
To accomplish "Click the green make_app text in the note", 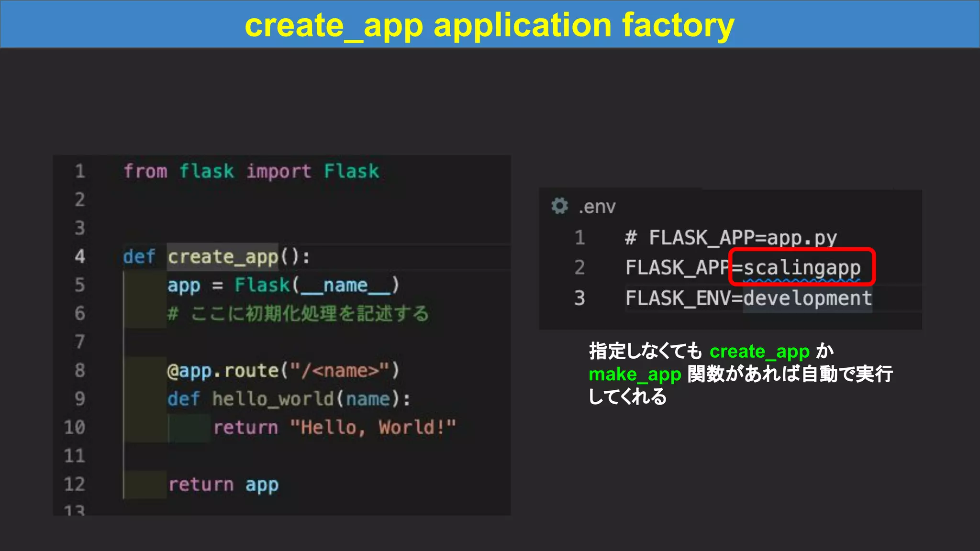I will 635,374.
